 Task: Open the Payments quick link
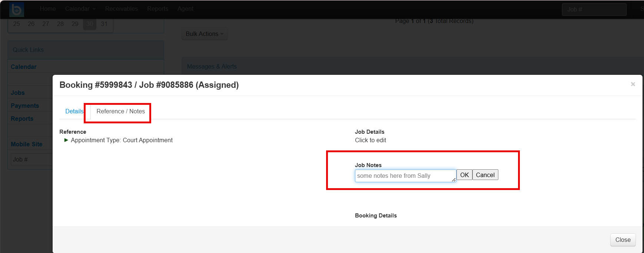25,106
